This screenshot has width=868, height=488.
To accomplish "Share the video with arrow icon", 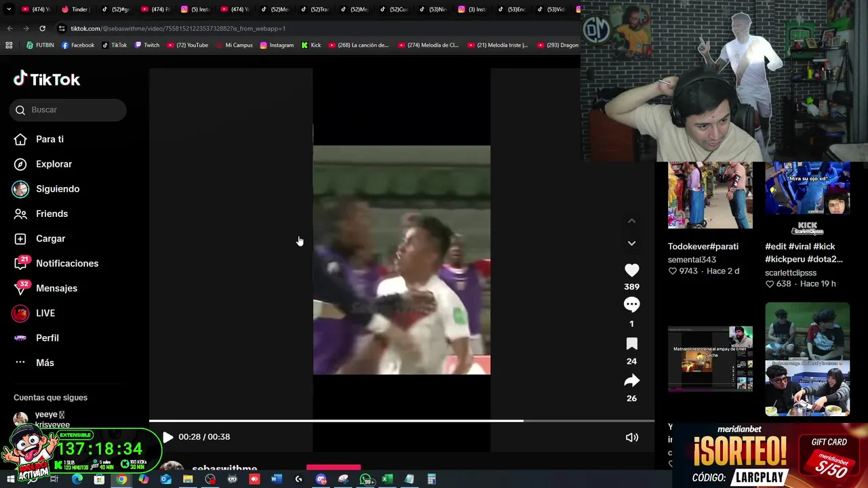I will coord(631,381).
